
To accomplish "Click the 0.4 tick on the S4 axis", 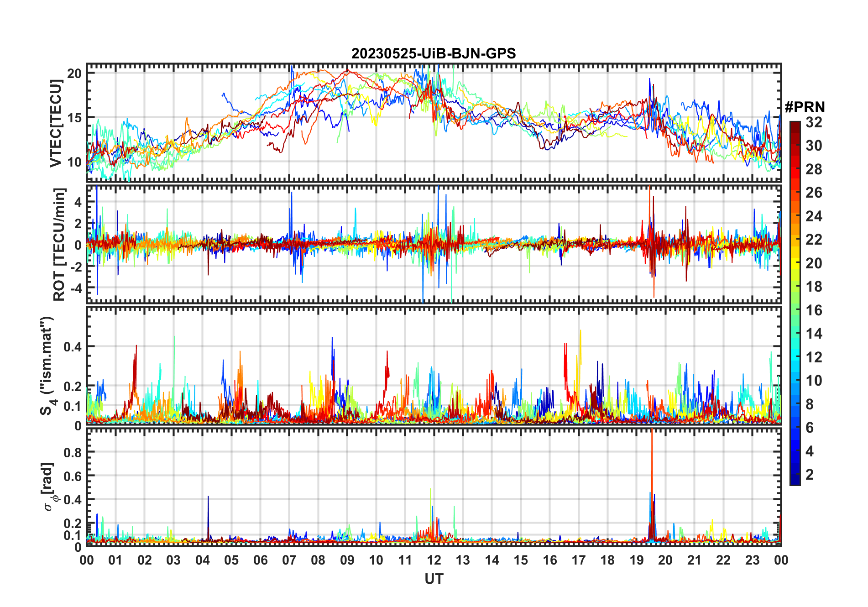I will pos(73,346).
